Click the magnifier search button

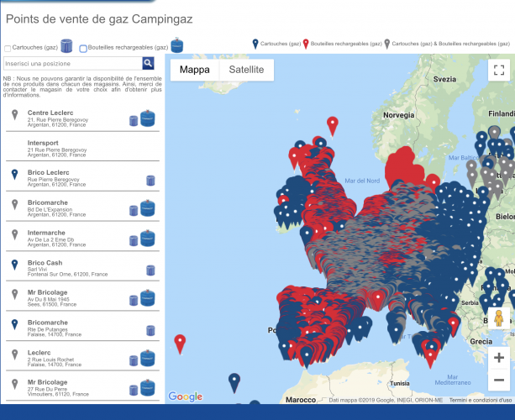[x=148, y=63]
